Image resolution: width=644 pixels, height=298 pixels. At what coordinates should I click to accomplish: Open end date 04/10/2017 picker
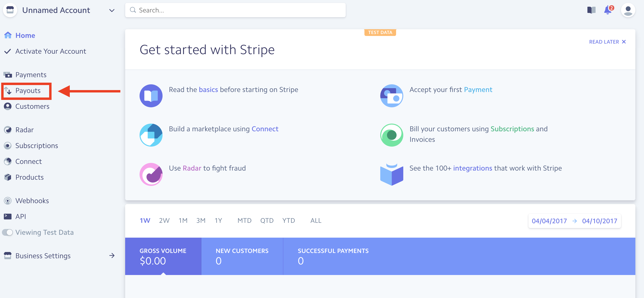pos(599,221)
